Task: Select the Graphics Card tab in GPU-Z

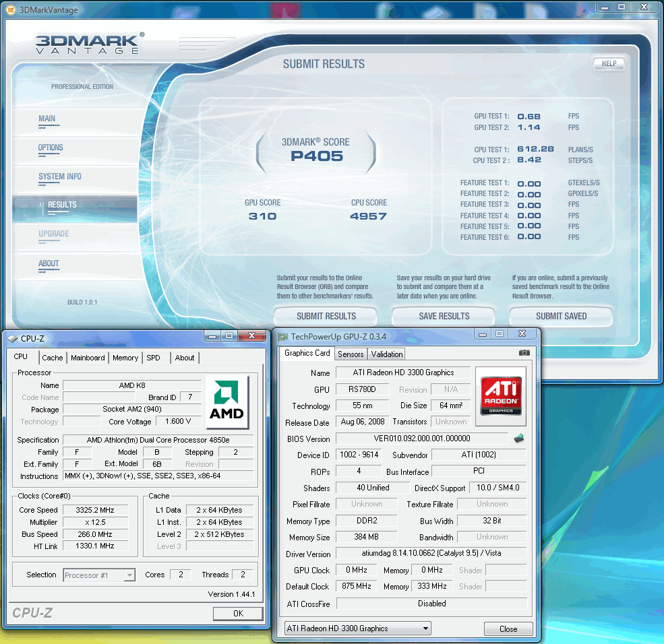Action: pyautogui.click(x=307, y=353)
